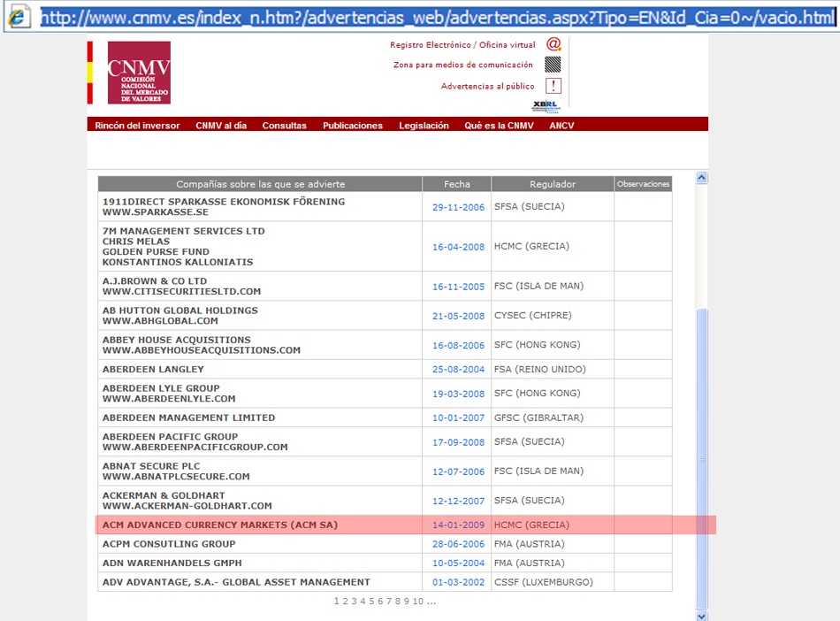Open the Publicaciones menu

353,126
